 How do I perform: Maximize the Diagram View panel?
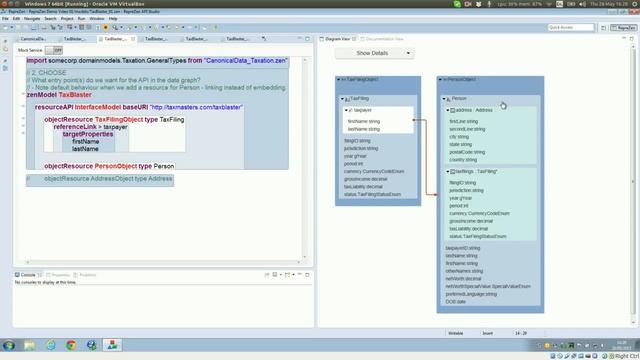pyautogui.click(x=631, y=38)
